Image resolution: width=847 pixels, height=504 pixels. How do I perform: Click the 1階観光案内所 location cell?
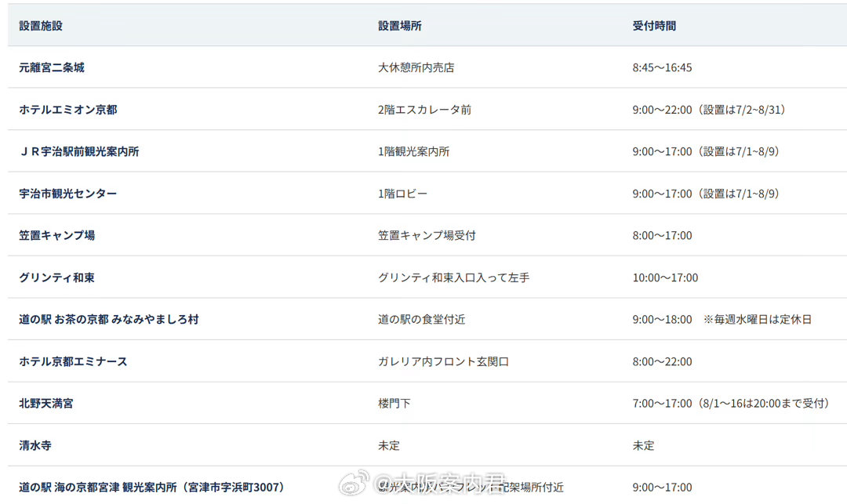(x=414, y=151)
